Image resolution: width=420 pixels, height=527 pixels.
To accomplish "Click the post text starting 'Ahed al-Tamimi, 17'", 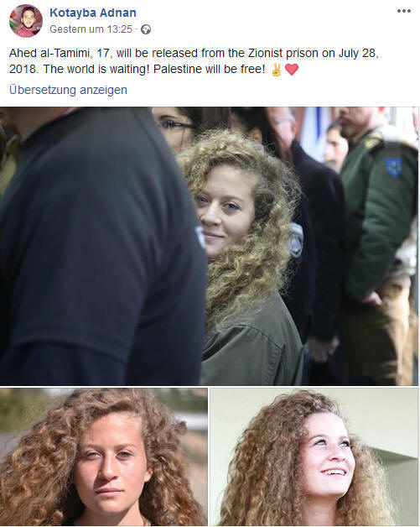I will [194, 61].
